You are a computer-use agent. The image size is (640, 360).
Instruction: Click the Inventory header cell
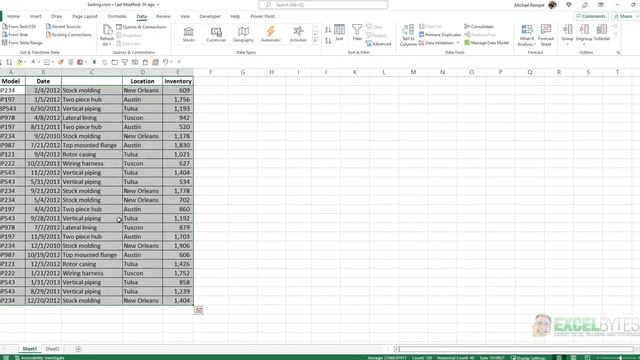[x=178, y=81]
